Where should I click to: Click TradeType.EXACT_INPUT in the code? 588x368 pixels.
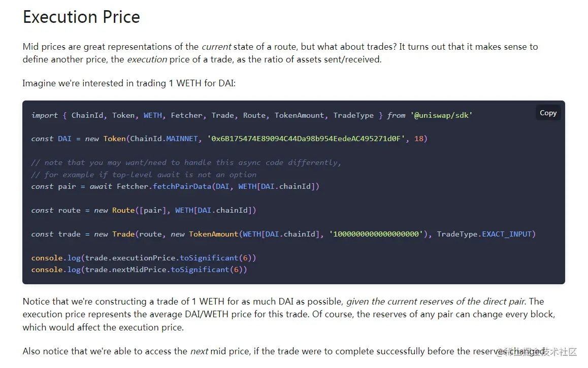pyautogui.click(x=486, y=234)
